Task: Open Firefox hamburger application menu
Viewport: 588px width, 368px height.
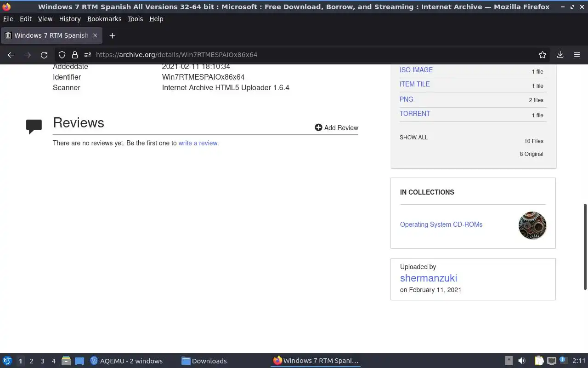Action: (577, 55)
